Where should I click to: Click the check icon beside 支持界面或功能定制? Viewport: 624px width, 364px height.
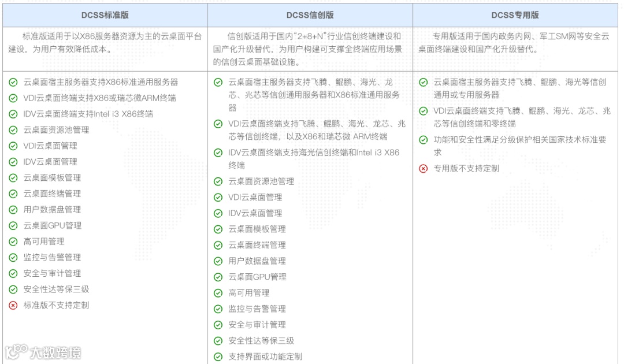tap(218, 357)
